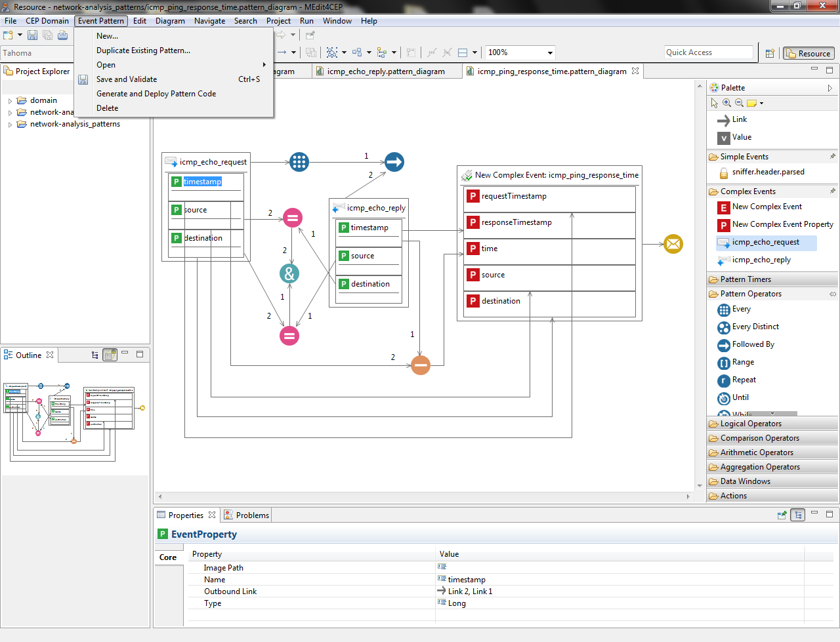Viewport: 840px width, 642px height.
Task: Click the upper pink Equals operator node
Action: click(293, 218)
